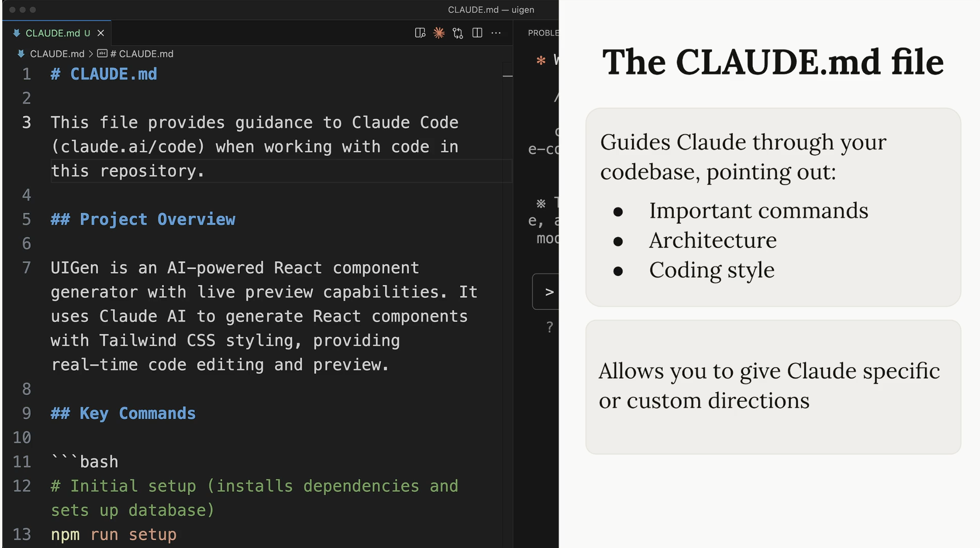The height and width of the screenshot is (548, 980).
Task: Click line number 13 in the gutter
Action: [x=22, y=535]
